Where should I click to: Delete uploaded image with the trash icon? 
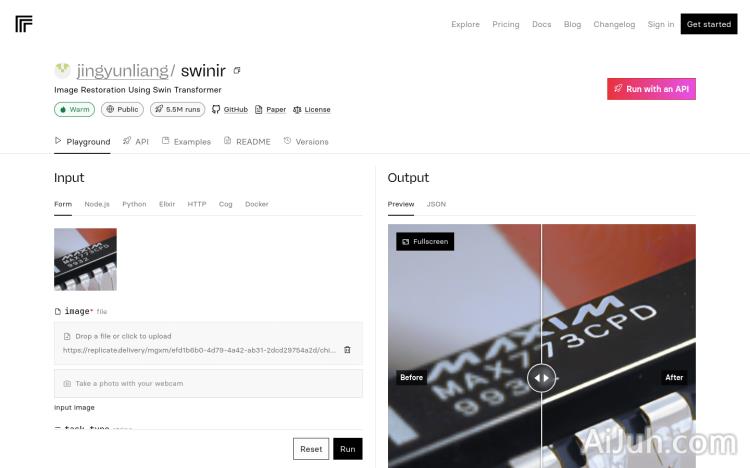click(347, 350)
